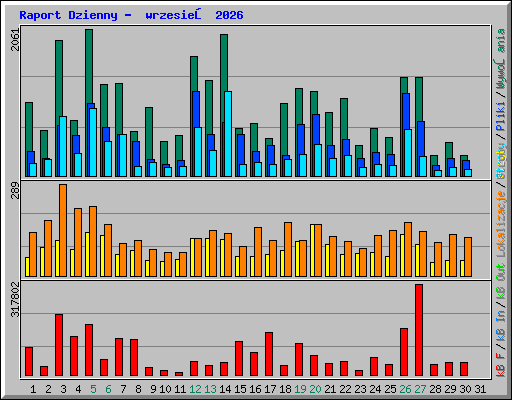Select the "317802" bottom axis value
This screenshot has width=512, height=400.
[x=15, y=300]
